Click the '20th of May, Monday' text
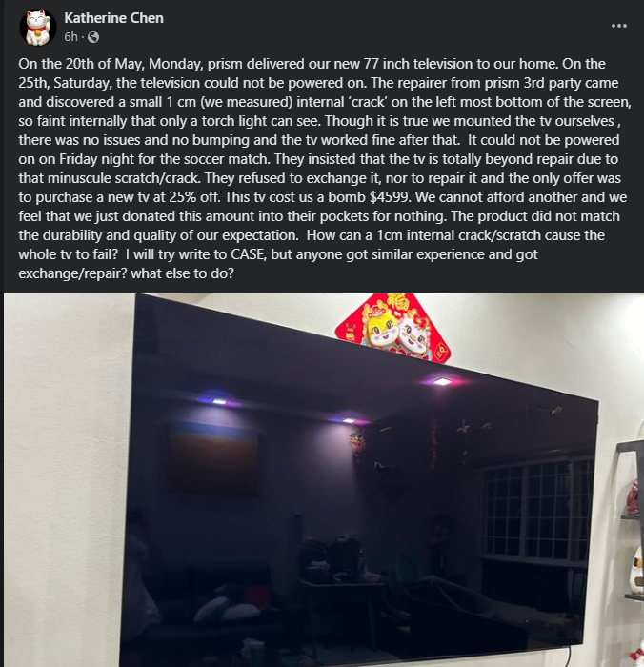The height and width of the screenshot is (667, 644). 135,64
